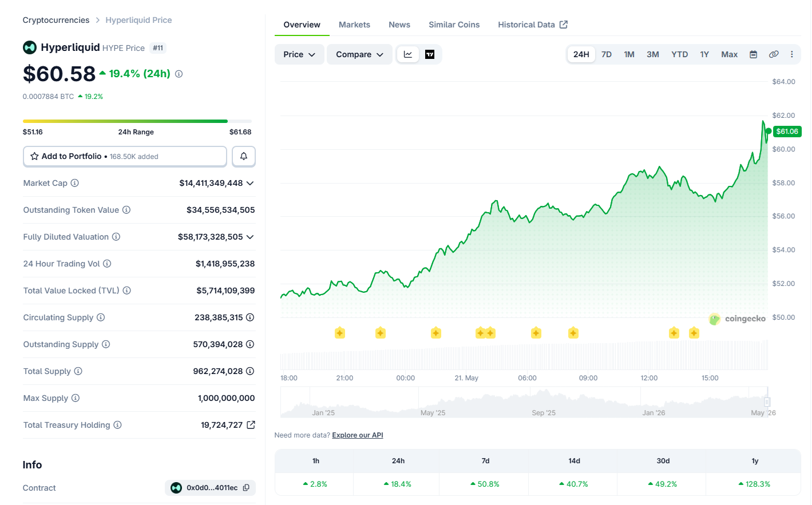Click info icon next to Fully Diluted Valuation
The image size is (812, 505).
[x=116, y=237]
